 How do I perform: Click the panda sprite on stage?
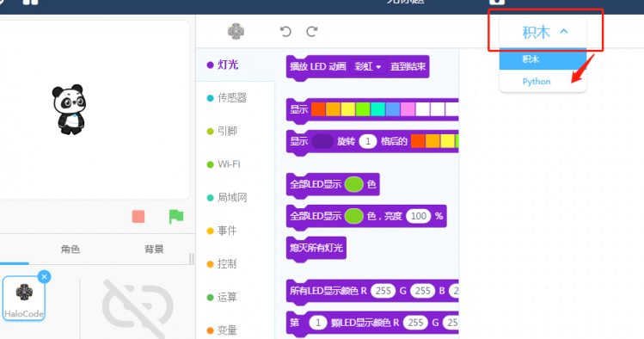click(x=70, y=109)
